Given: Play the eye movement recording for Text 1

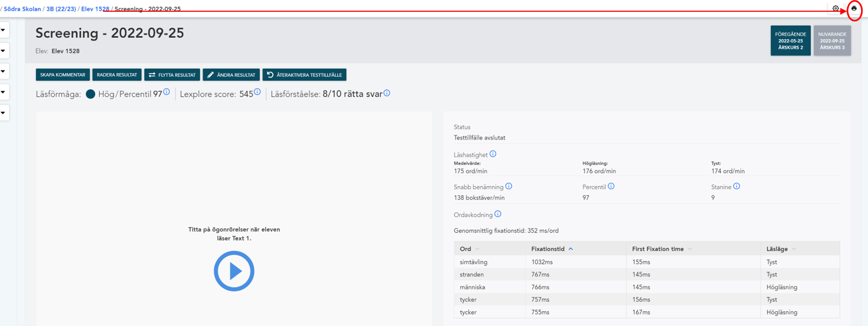Looking at the screenshot, I should 234,271.
